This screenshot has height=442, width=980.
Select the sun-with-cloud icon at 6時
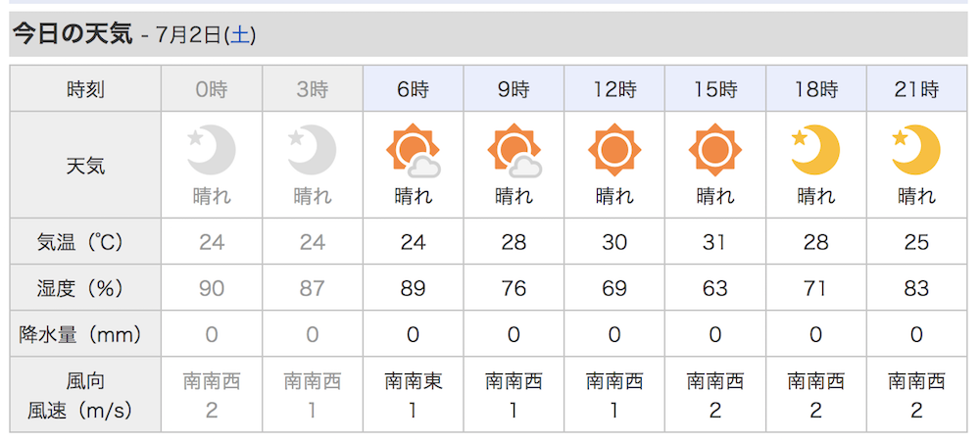[414, 151]
